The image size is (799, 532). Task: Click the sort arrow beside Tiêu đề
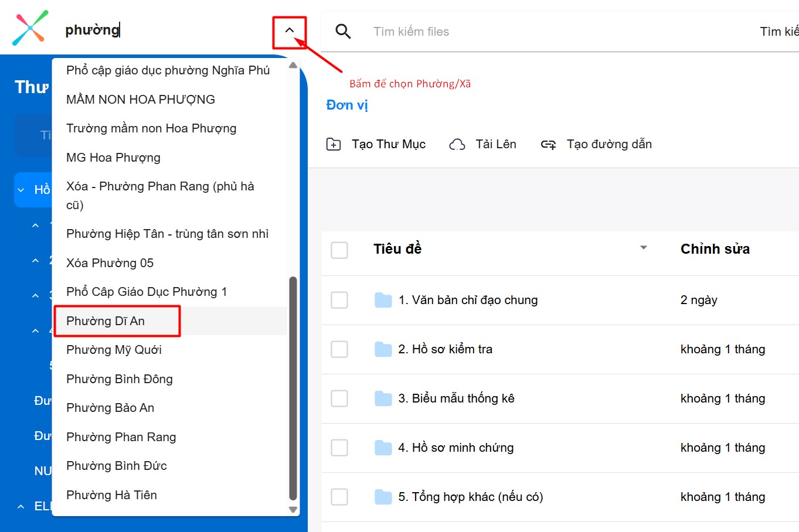(x=644, y=248)
